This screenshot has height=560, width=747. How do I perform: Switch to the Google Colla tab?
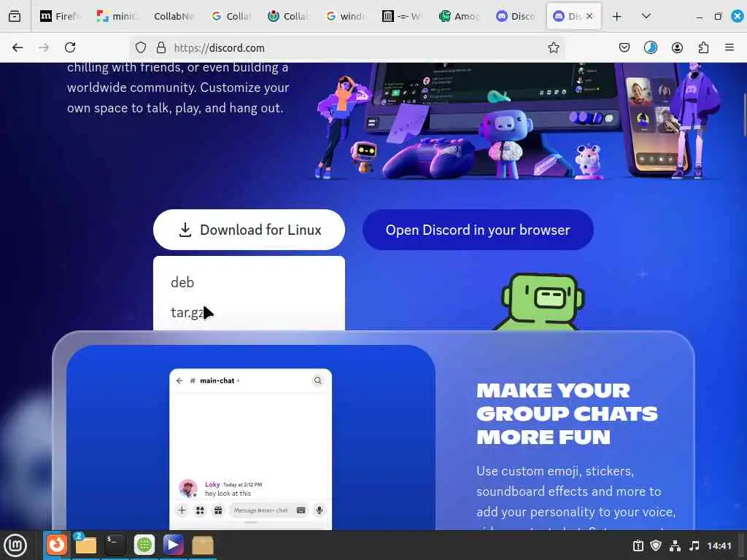(x=231, y=17)
